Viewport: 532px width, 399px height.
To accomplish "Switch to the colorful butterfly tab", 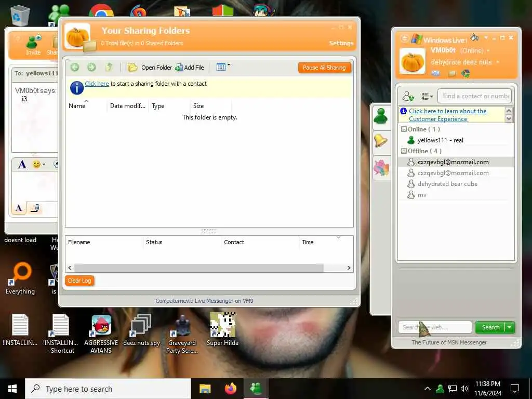I will (381, 168).
